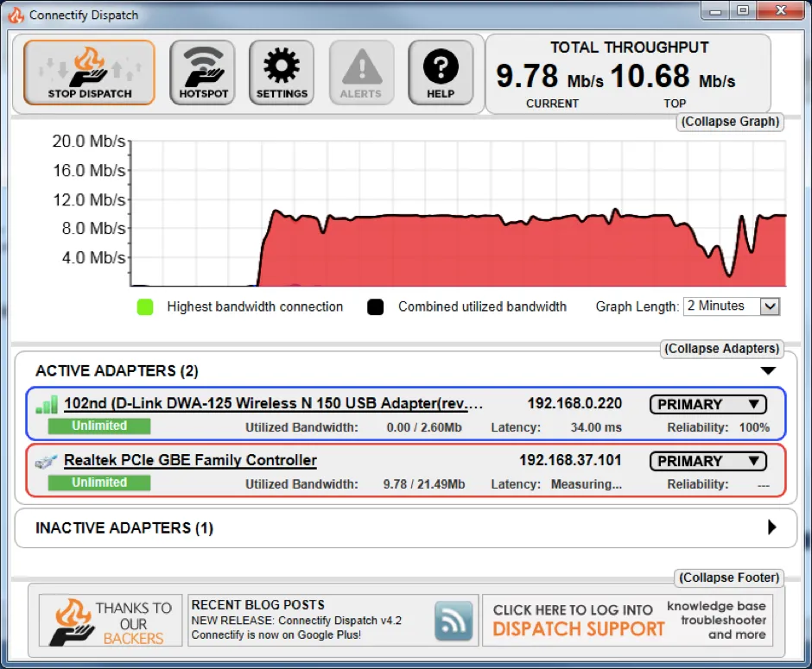Open Help with the question mark icon

point(441,73)
